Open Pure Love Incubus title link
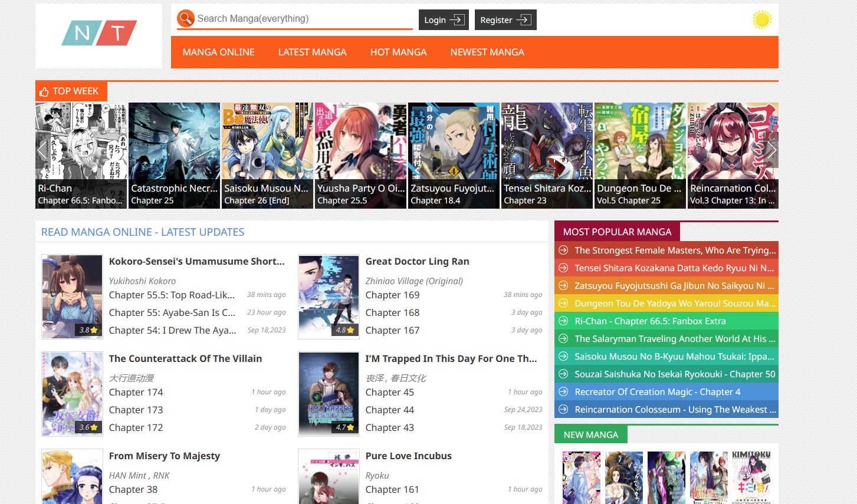The height and width of the screenshot is (504, 857). click(408, 456)
